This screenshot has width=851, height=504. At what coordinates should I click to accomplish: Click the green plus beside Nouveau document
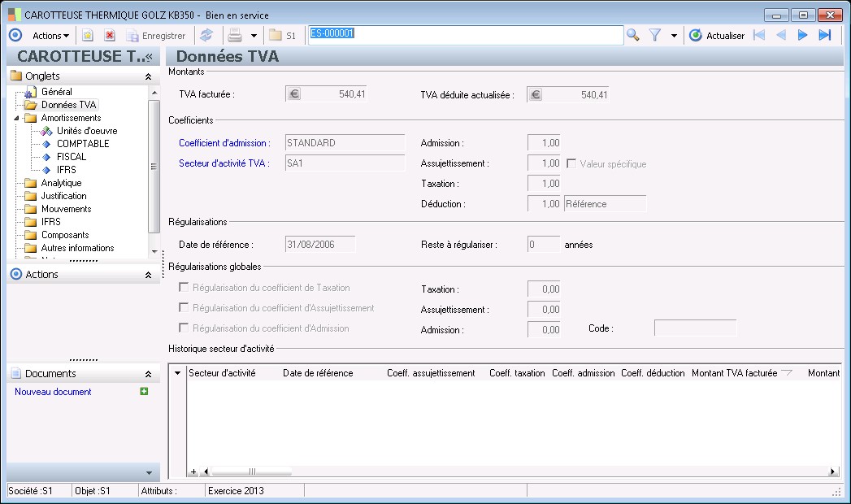click(144, 392)
